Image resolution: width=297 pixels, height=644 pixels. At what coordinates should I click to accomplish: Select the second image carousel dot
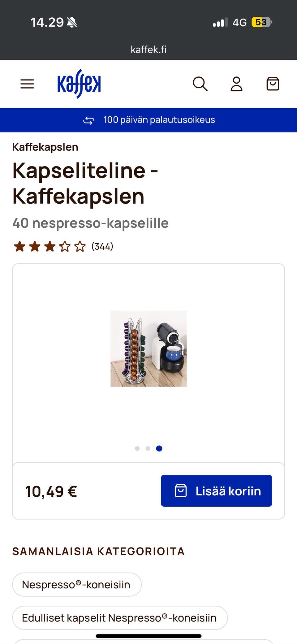coord(148,448)
